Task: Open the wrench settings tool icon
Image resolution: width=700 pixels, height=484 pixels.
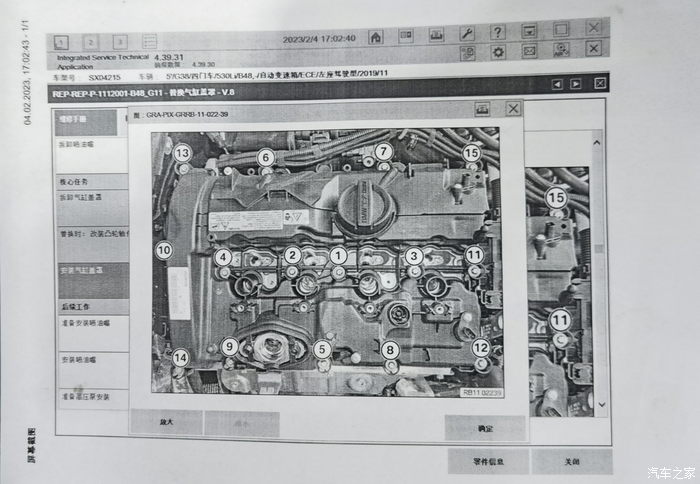Action: click(x=467, y=33)
